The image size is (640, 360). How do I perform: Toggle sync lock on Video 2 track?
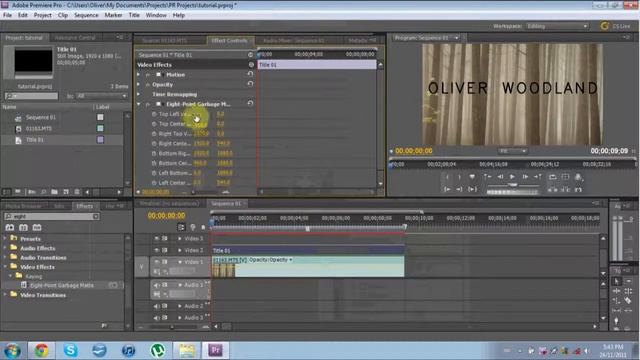pyautogui.click(x=164, y=250)
